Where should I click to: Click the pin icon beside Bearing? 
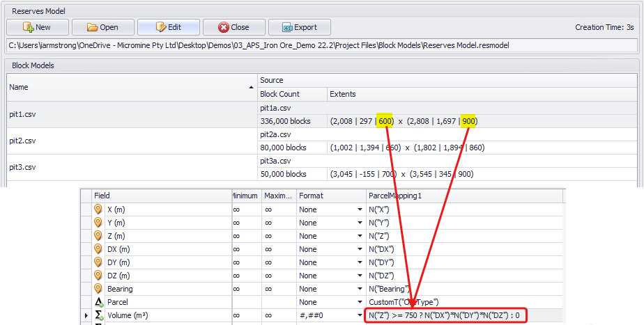coord(98,289)
